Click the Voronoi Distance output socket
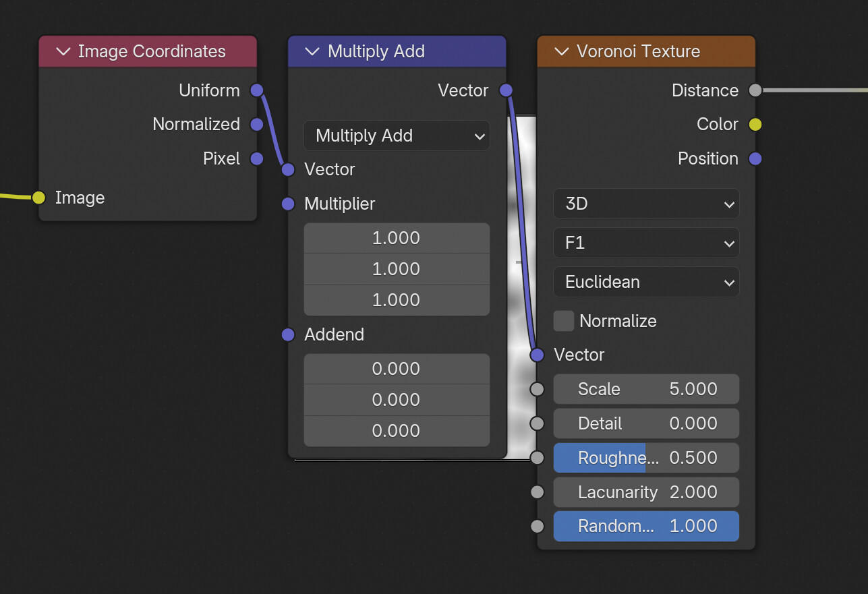Viewport: 868px width, 594px height. pyautogui.click(x=755, y=90)
